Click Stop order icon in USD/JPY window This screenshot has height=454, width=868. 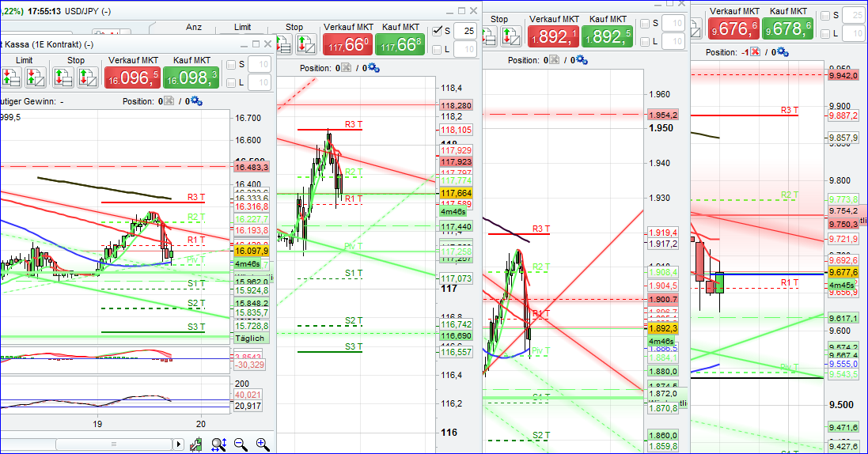pos(305,44)
